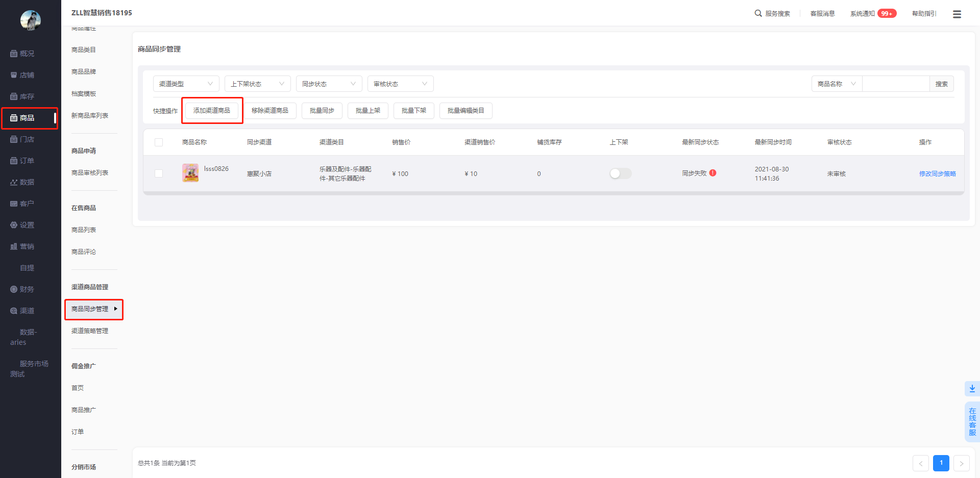Click the horizontal scrollbar below the table

click(x=553, y=193)
